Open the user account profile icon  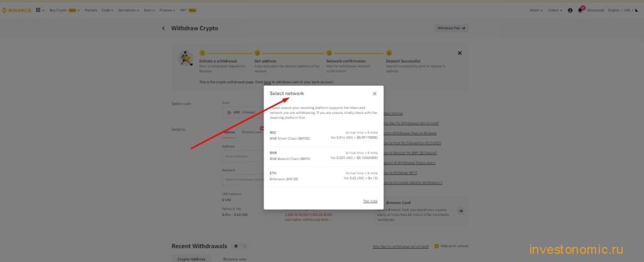coord(570,10)
